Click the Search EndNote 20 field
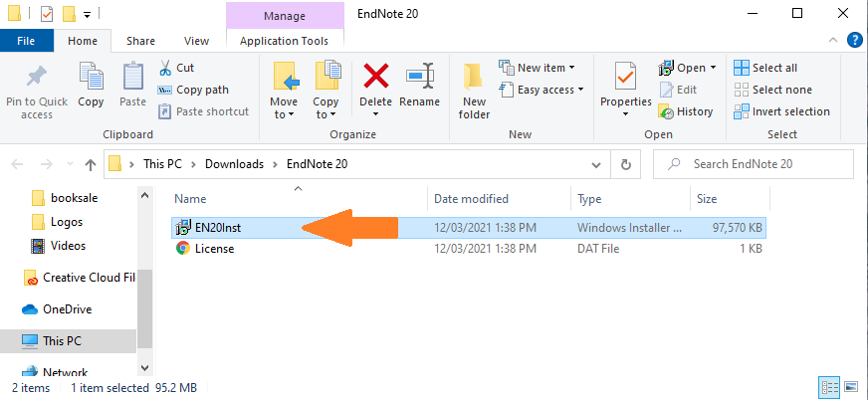The image size is (868, 400). (754, 164)
